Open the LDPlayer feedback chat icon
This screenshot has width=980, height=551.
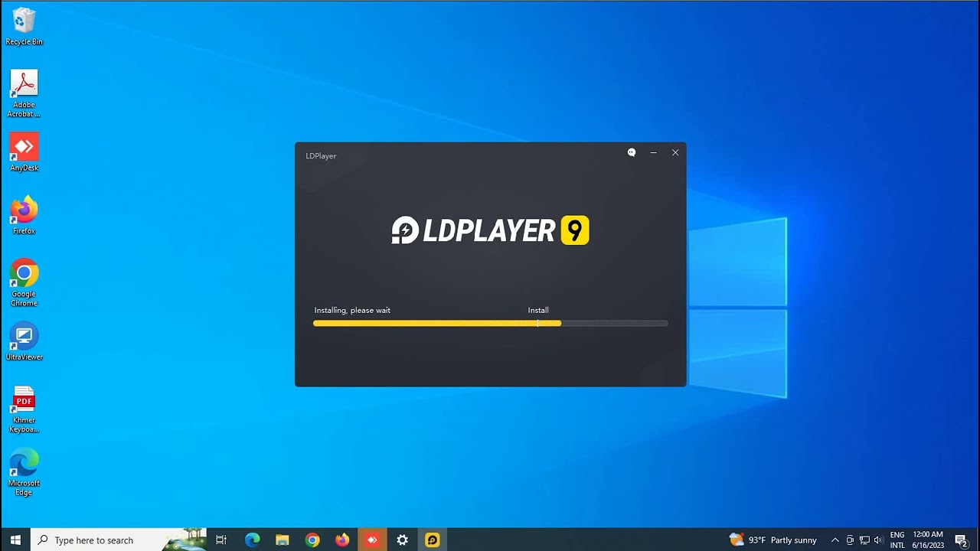(632, 152)
